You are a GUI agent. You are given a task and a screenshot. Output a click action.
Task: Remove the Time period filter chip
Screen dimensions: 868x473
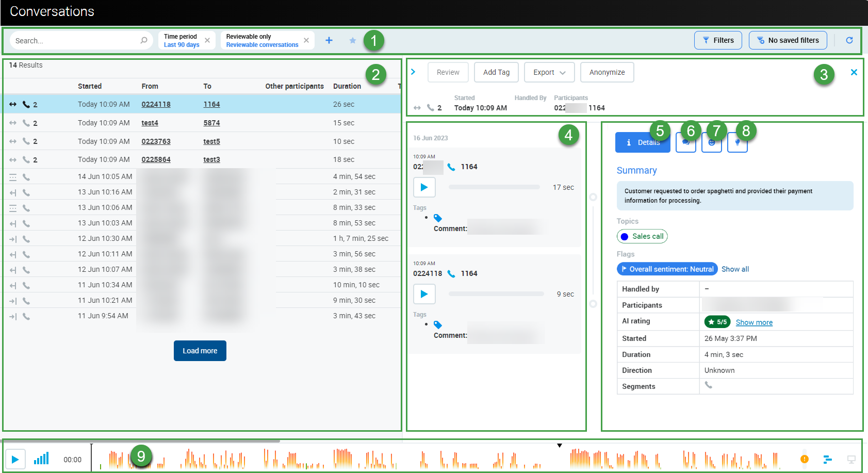[x=207, y=40]
